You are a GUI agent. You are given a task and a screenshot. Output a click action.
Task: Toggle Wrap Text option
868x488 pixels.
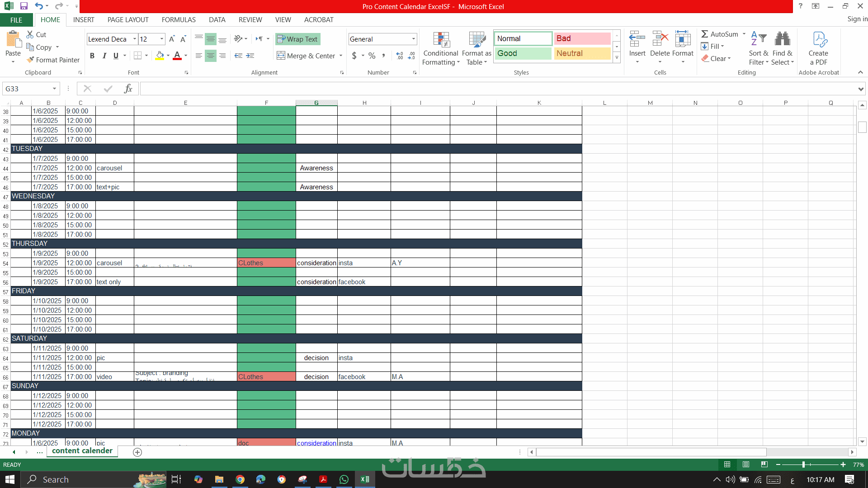coord(297,39)
